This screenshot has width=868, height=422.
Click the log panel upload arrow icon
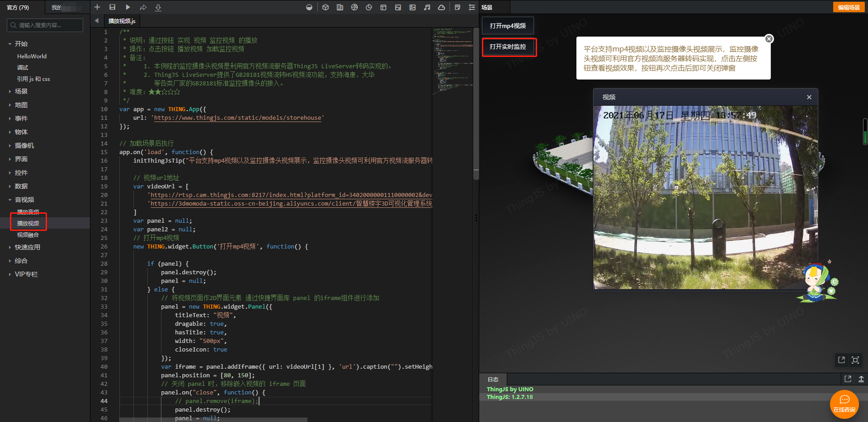pos(861,379)
